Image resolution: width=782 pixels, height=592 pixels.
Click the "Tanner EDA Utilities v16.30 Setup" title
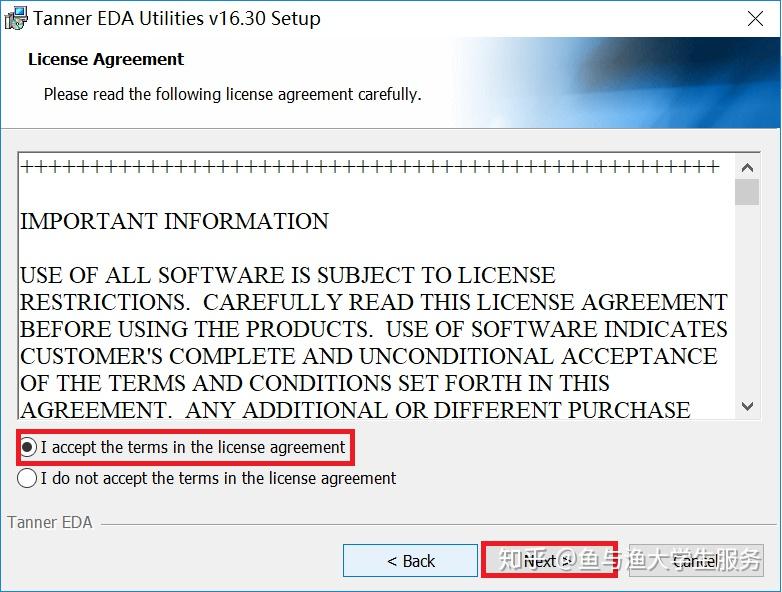[x=177, y=18]
